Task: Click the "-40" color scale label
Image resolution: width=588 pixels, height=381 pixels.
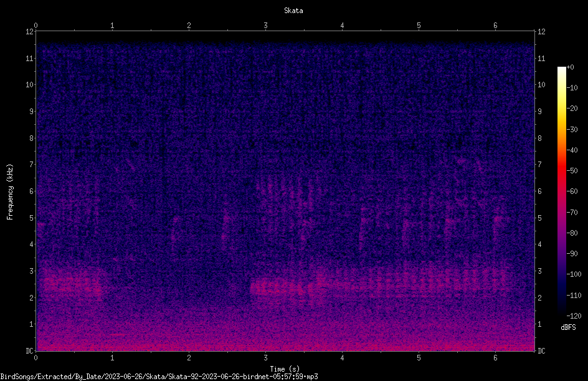Action: pyautogui.click(x=572, y=150)
